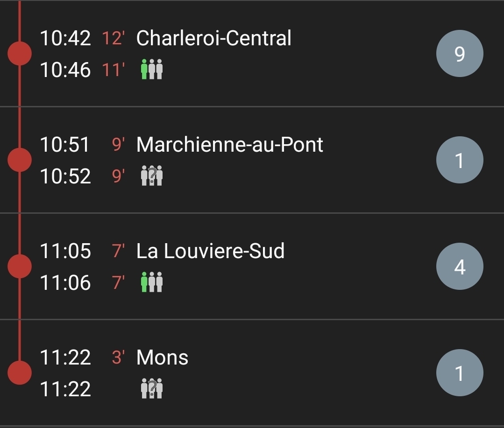Tap platform 9 badge for Charleroi-Central
504x428 pixels.
pos(460,54)
